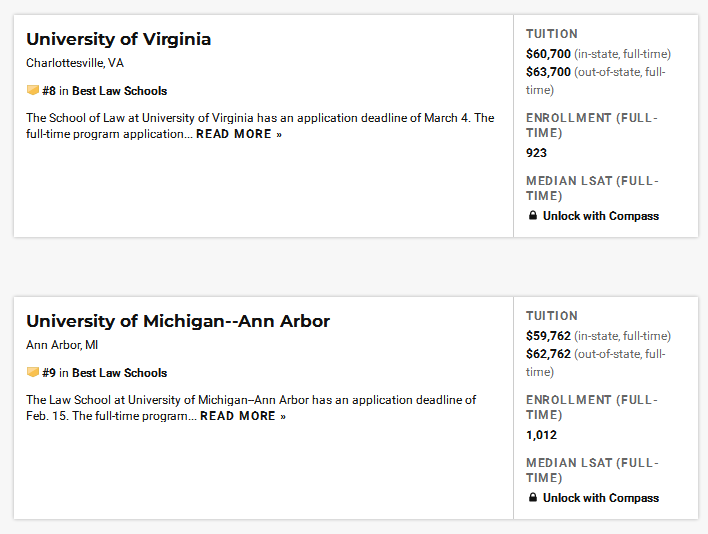This screenshot has width=708, height=534.
Task: Open Best Law Schools link under Michigan
Action: [120, 373]
